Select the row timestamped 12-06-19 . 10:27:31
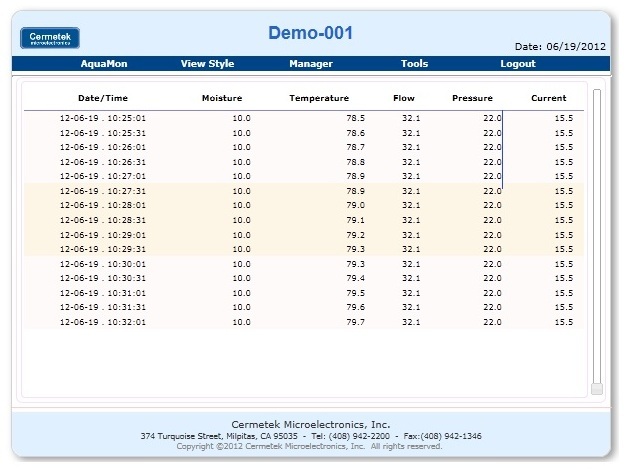The image size is (628, 471). (x=304, y=191)
